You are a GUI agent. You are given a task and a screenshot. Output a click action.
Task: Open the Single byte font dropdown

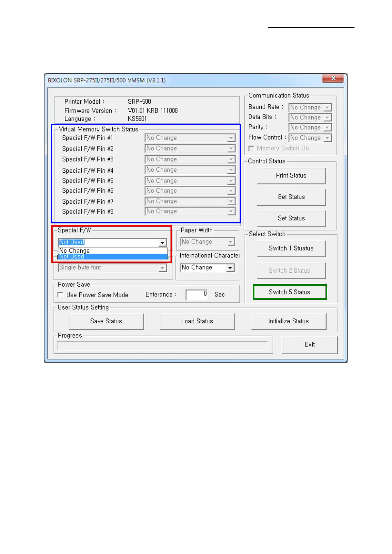tap(113, 267)
